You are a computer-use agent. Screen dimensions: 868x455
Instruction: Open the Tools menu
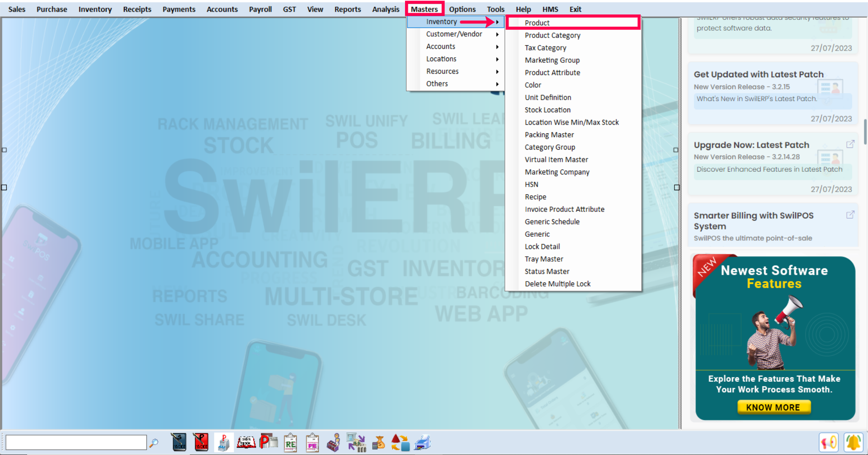tap(495, 9)
